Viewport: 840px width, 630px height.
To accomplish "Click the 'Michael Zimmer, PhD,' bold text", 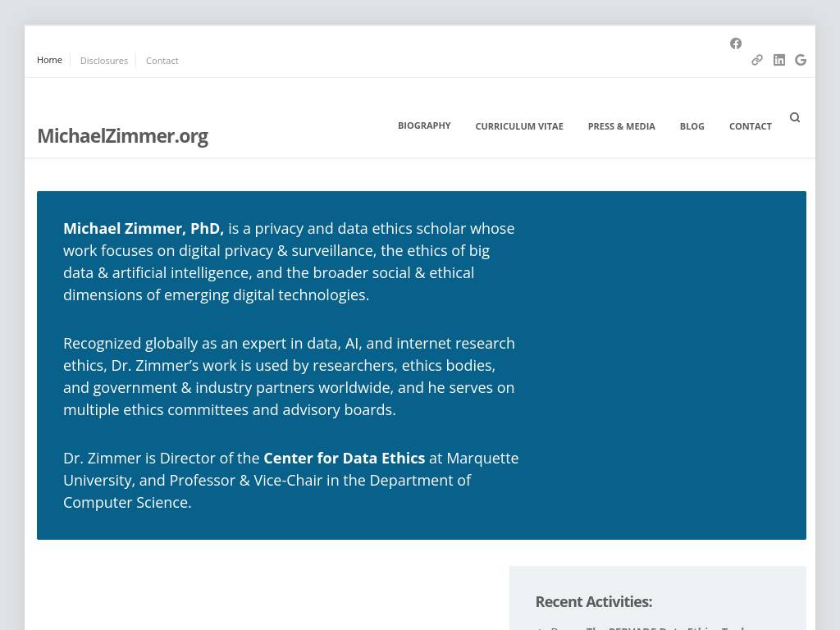I will [x=144, y=228].
